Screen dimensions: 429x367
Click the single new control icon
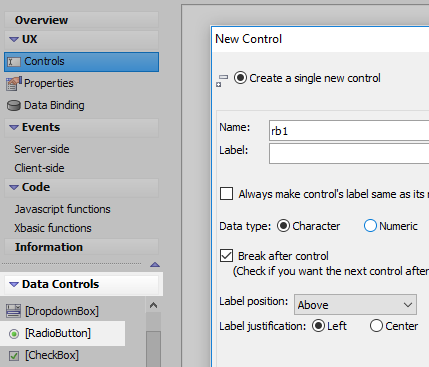[222, 81]
